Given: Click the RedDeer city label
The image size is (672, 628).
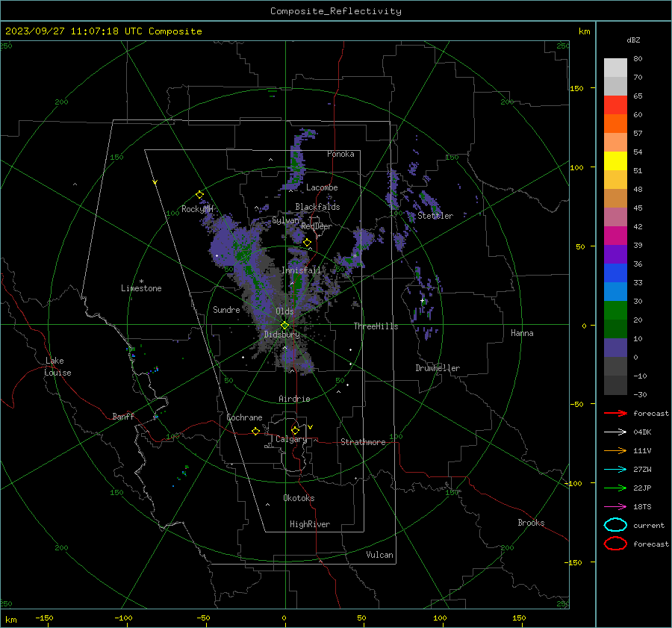Looking at the screenshot, I should click(x=317, y=226).
